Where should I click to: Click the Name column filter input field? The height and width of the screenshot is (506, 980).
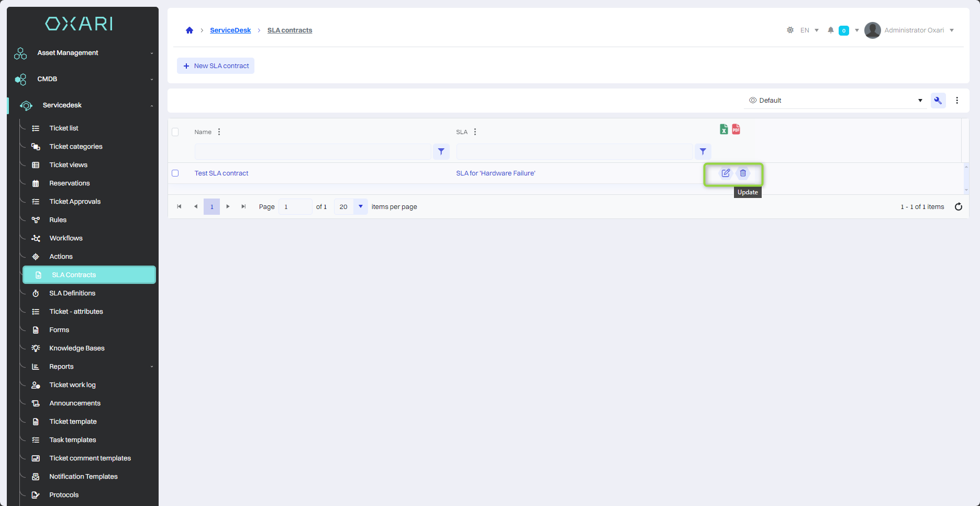tap(313, 152)
